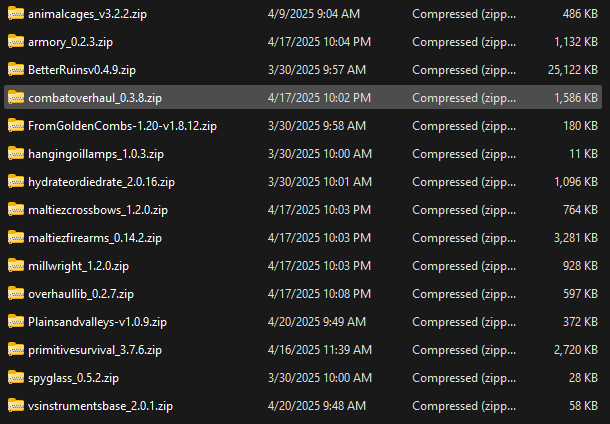Click the animalcages_v3.2.2.zip folder icon

point(15,13)
